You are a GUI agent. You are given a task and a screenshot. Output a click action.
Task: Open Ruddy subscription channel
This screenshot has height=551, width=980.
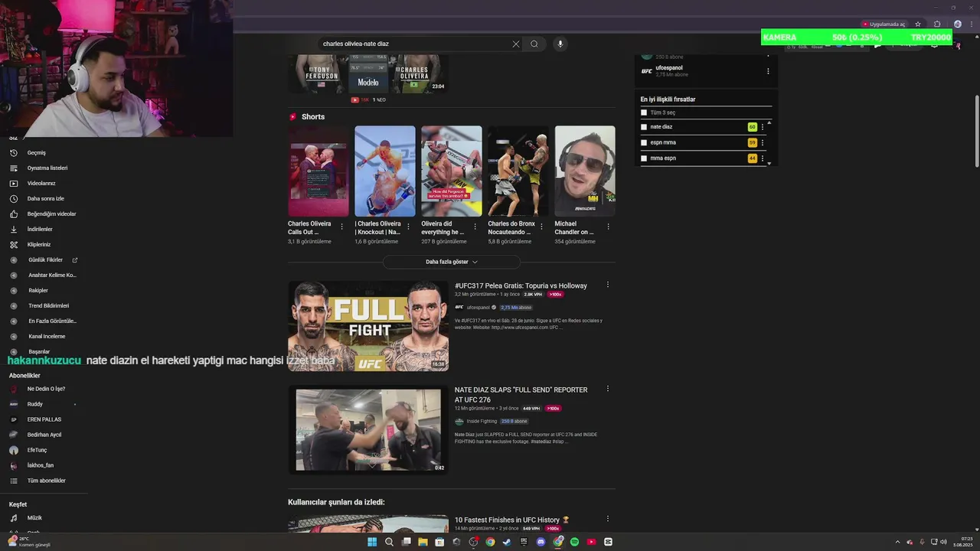(x=35, y=404)
